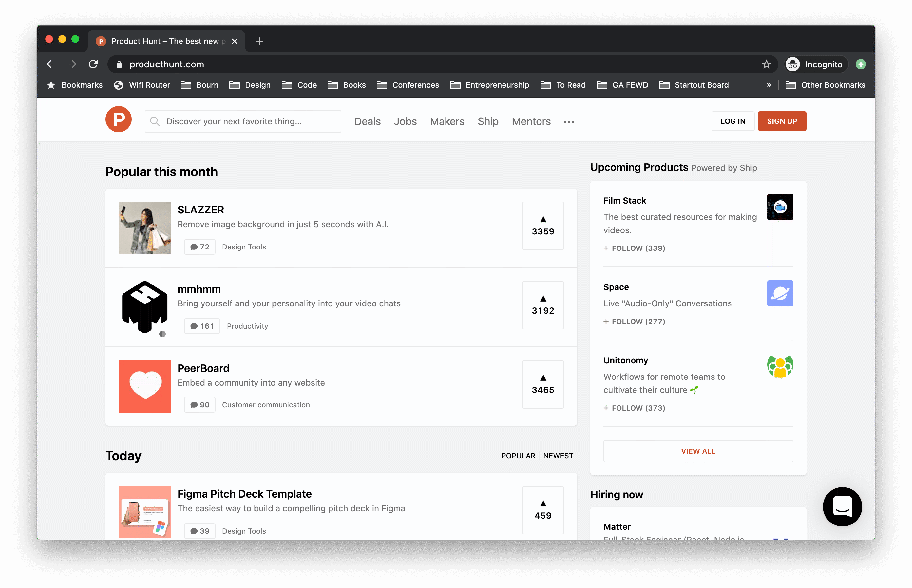
Task: Open the Bookmarks star folder
Action: coord(74,85)
